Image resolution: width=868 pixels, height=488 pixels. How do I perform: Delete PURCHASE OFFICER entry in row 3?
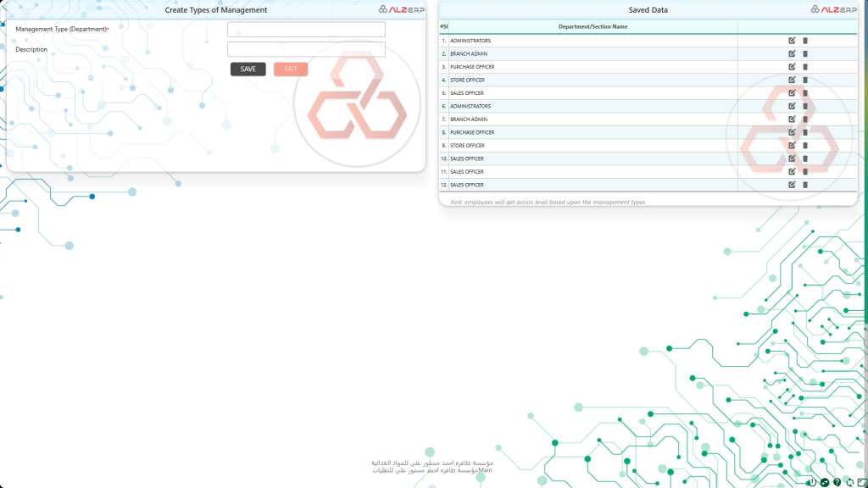[805, 67]
